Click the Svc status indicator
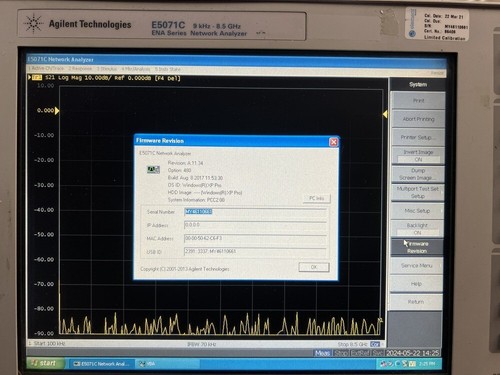500x375 pixels. [x=378, y=353]
